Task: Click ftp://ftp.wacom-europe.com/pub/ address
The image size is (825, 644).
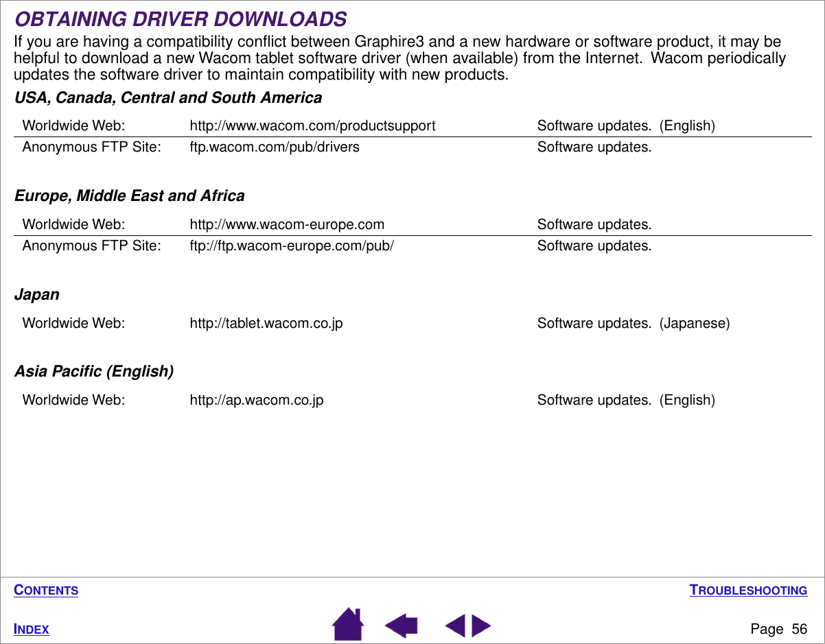Action: [292, 246]
